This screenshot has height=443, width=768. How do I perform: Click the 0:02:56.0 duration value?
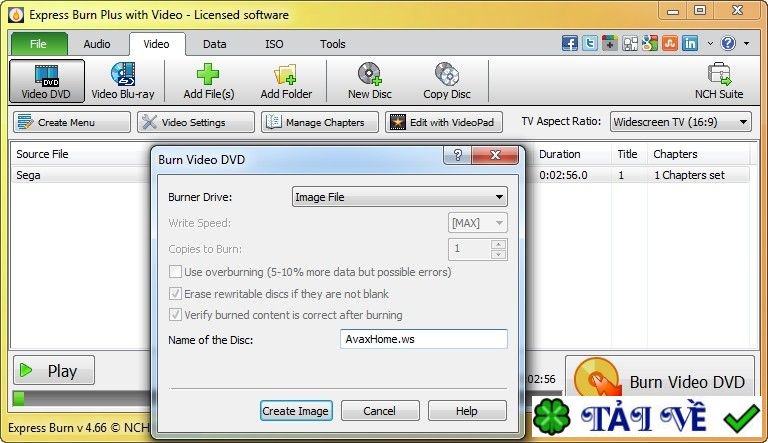tap(563, 175)
